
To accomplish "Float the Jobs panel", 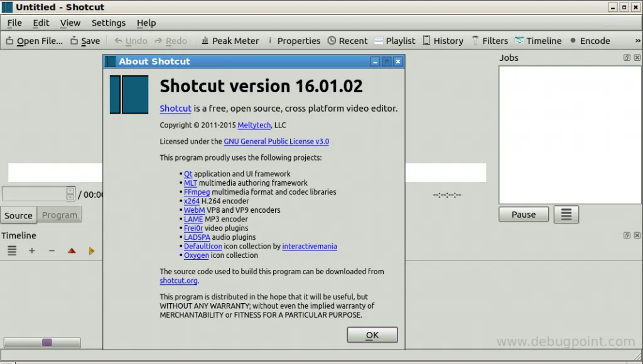I will point(627,57).
